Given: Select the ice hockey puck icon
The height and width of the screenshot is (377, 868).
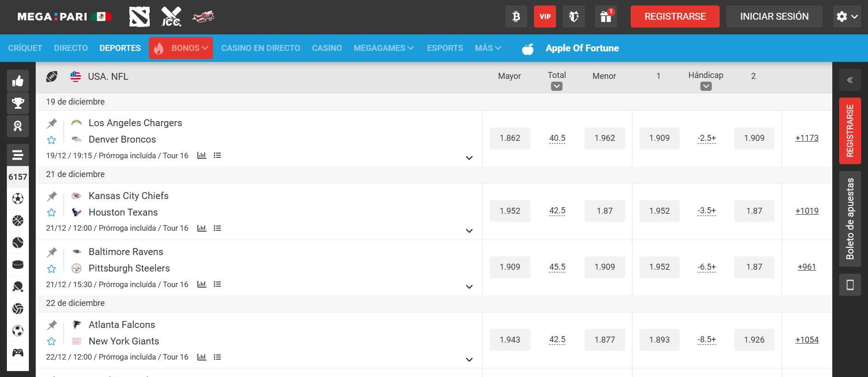Looking at the screenshot, I should (x=18, y=265).
